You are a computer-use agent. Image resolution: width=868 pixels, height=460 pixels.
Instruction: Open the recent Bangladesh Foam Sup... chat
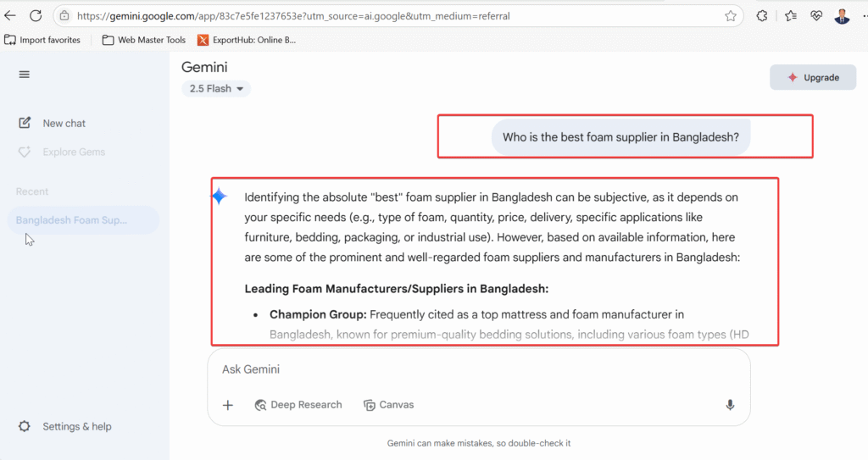pyautogui.click(x=72, y=220)
